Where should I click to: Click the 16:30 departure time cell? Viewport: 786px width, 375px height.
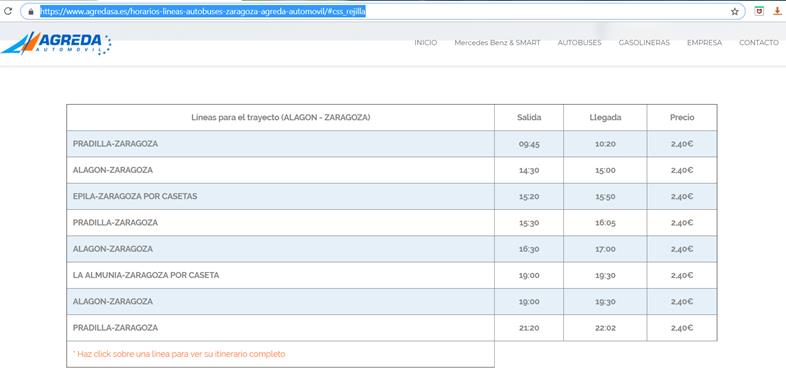click(529, 249)
